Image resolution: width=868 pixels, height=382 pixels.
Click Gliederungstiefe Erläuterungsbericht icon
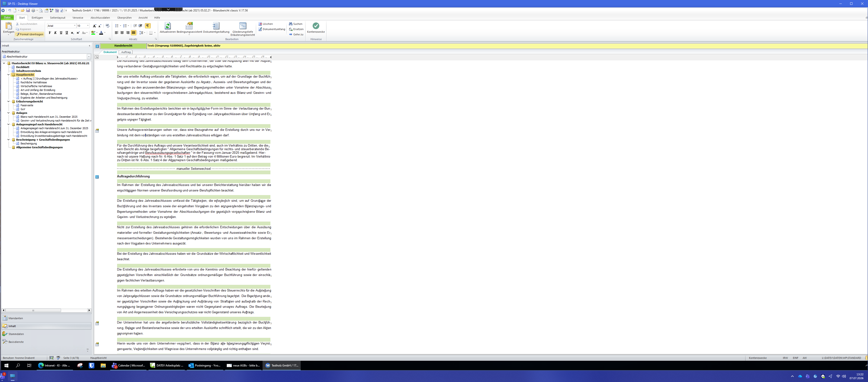click(x=243, y=26)
